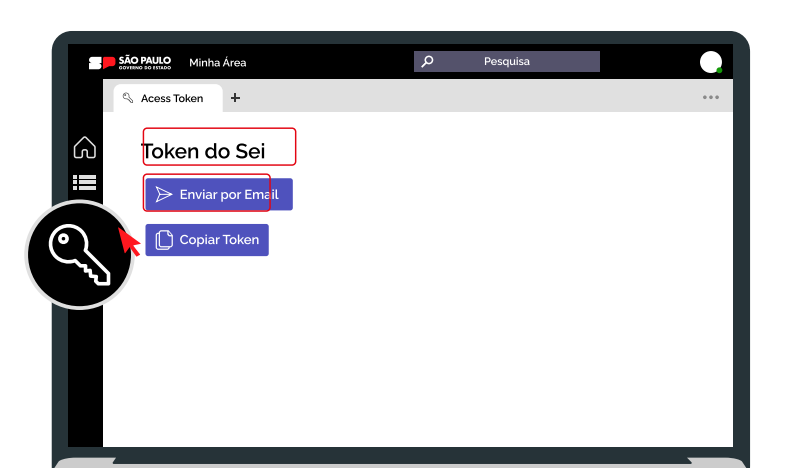
Task: Click the copy document icon
Action: point(164,240)
